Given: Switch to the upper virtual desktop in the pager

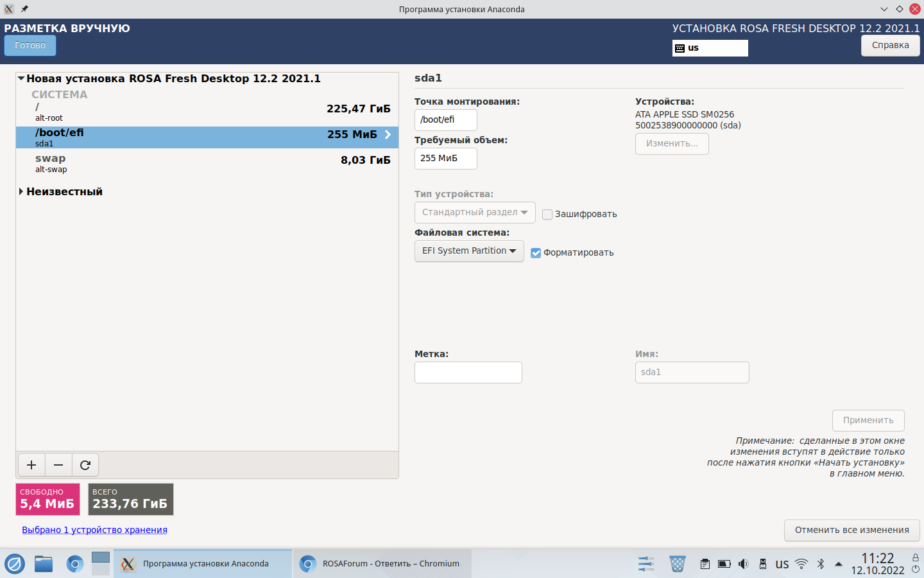Looking at the screenshot, I should pos(101,557).
